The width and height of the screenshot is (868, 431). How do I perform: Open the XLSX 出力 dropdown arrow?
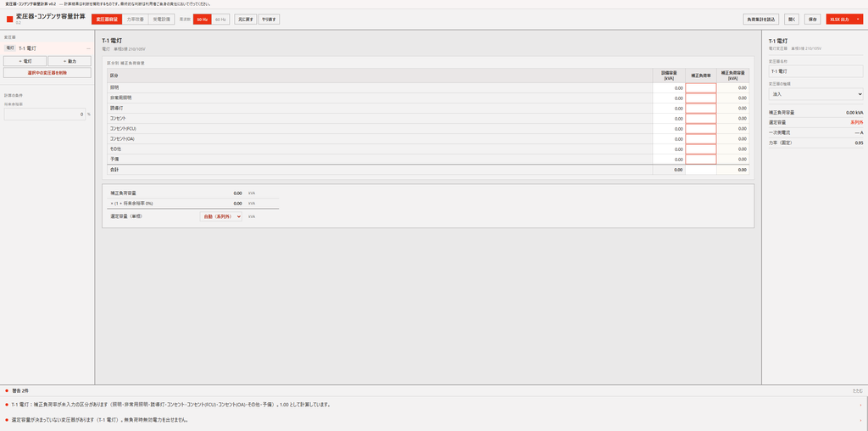(858, 20)
